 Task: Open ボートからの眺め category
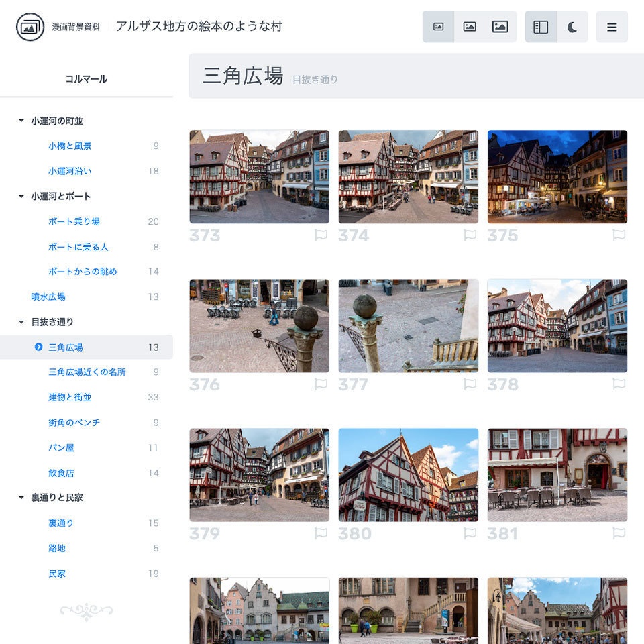[x=83, y=272]
